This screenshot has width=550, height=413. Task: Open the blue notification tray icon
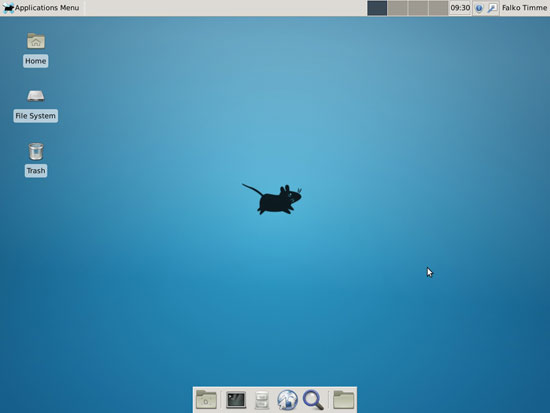click(479, 8)
